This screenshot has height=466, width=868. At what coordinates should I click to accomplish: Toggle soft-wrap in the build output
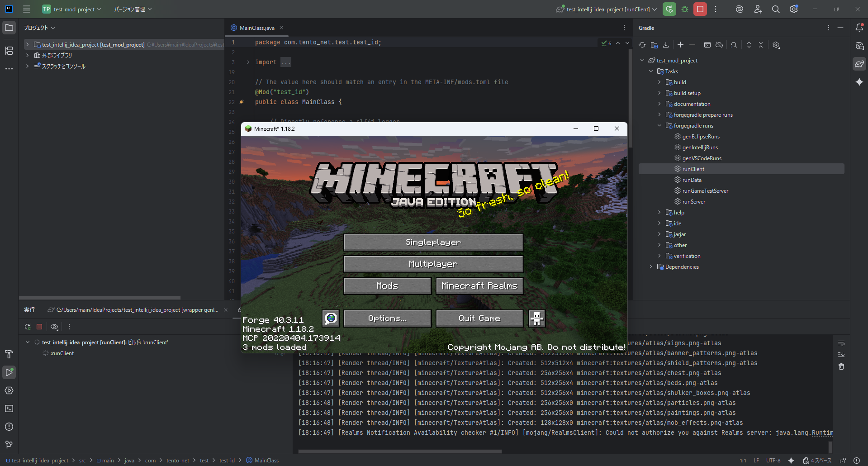click(x=841, y=342)
